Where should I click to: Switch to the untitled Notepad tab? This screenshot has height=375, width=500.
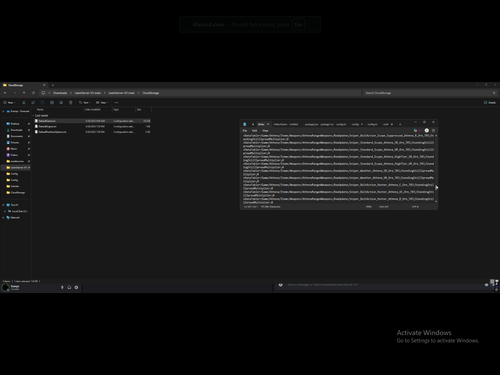294,124
